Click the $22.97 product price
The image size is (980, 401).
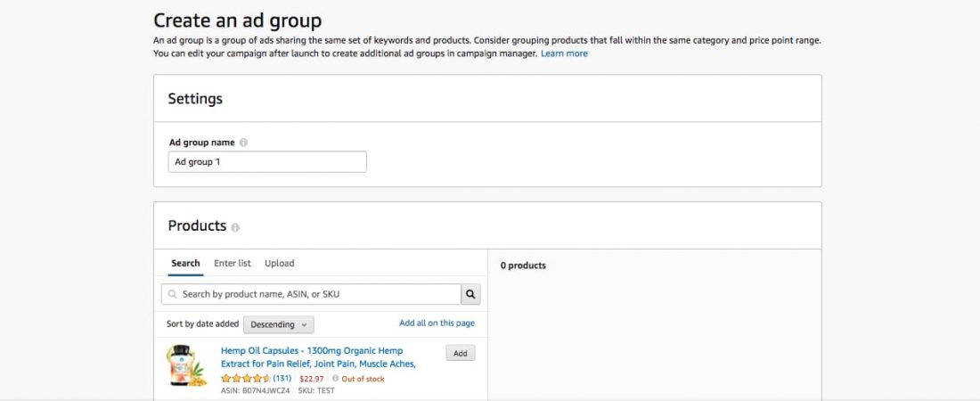click(x=312, y=379)
